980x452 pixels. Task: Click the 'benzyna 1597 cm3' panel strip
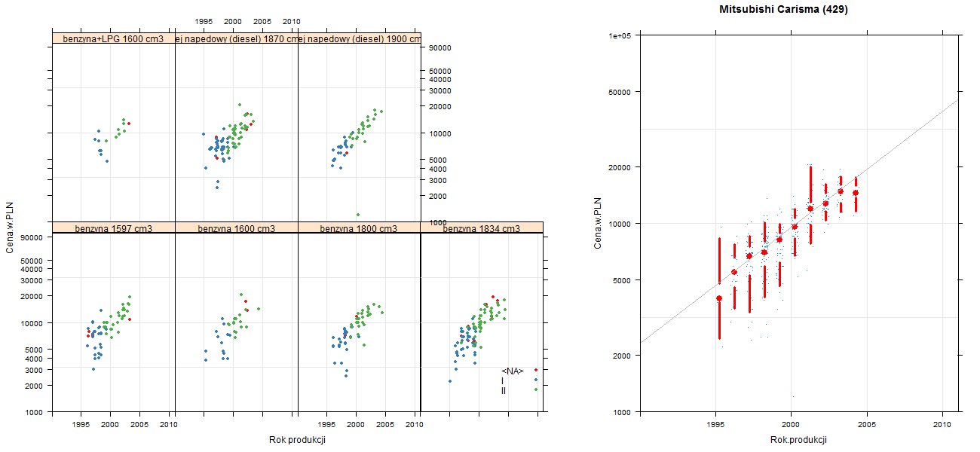pyautogui.click(x=113, y=228)
